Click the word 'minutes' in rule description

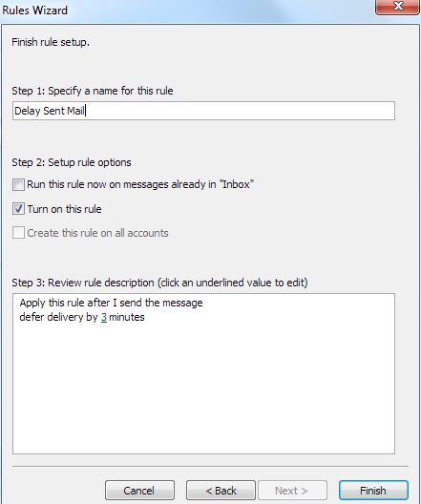click(127, 317)
